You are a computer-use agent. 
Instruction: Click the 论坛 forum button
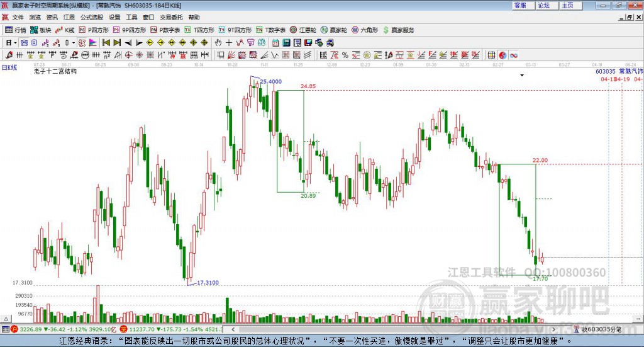point(547,5)
